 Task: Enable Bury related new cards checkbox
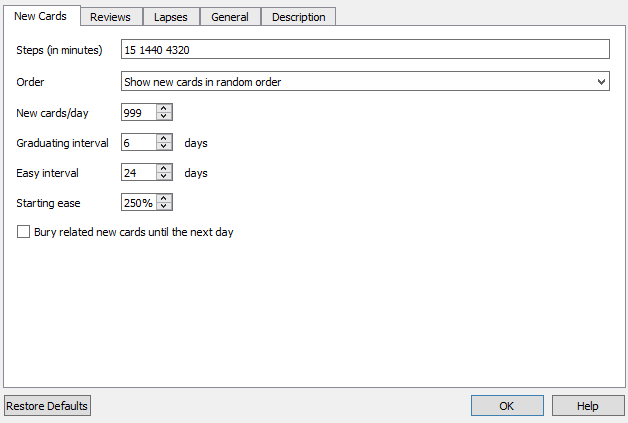tap(24, 232)
